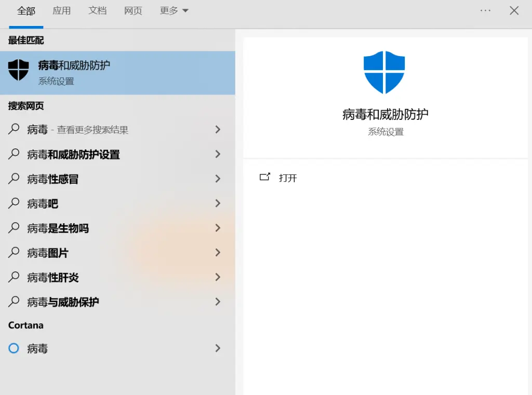Image resolution: width=532 pixels, height=395 pixels.
Task: Click the magnifier icon next to 病毒性肝炎
Action: click(x=14, y=277)
